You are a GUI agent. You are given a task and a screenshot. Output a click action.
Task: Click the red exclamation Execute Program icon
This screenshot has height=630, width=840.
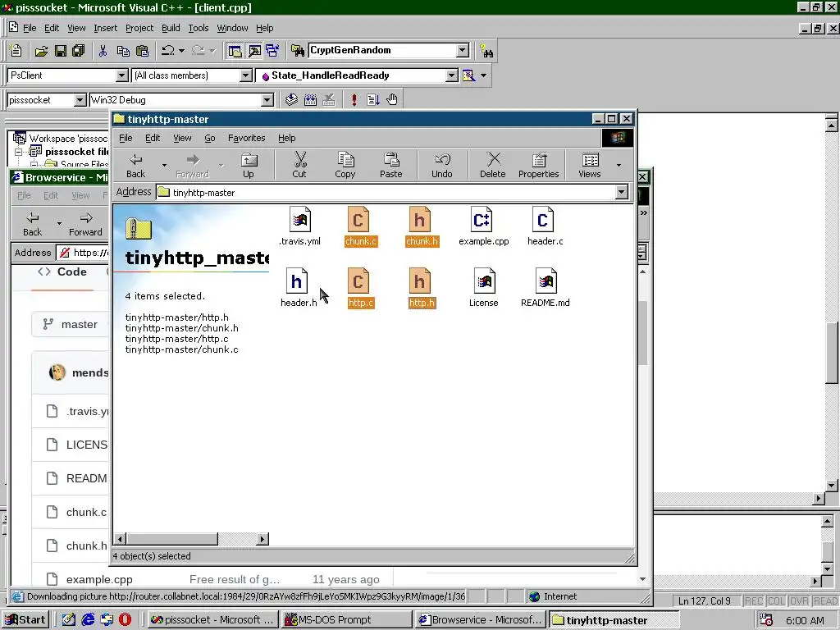354,99
